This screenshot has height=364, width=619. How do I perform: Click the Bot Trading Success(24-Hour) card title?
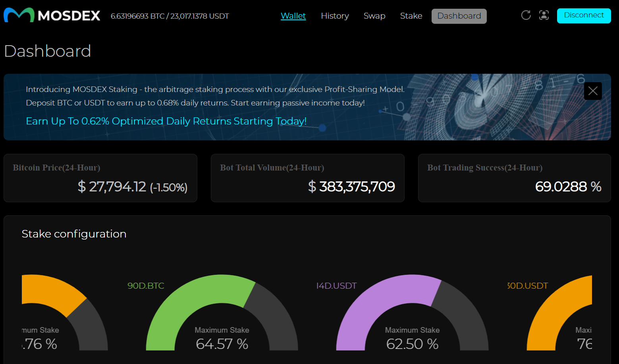tap(485, 168)
